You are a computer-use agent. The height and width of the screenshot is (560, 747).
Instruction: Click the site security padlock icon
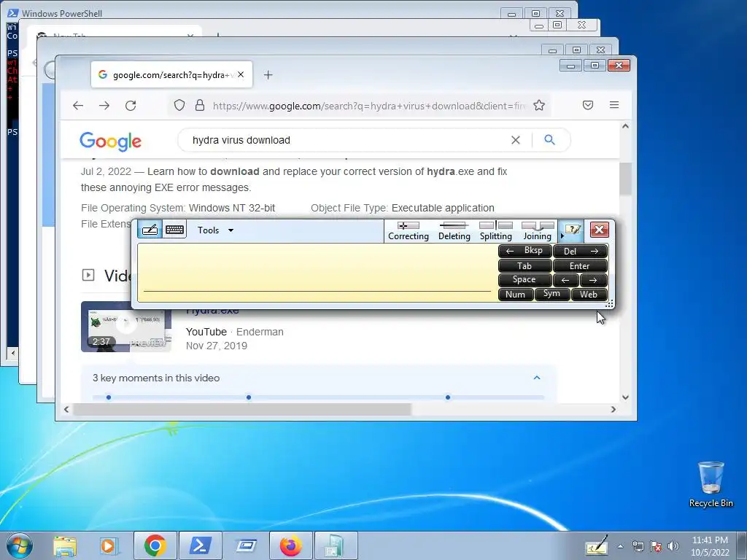coord(200,105)
